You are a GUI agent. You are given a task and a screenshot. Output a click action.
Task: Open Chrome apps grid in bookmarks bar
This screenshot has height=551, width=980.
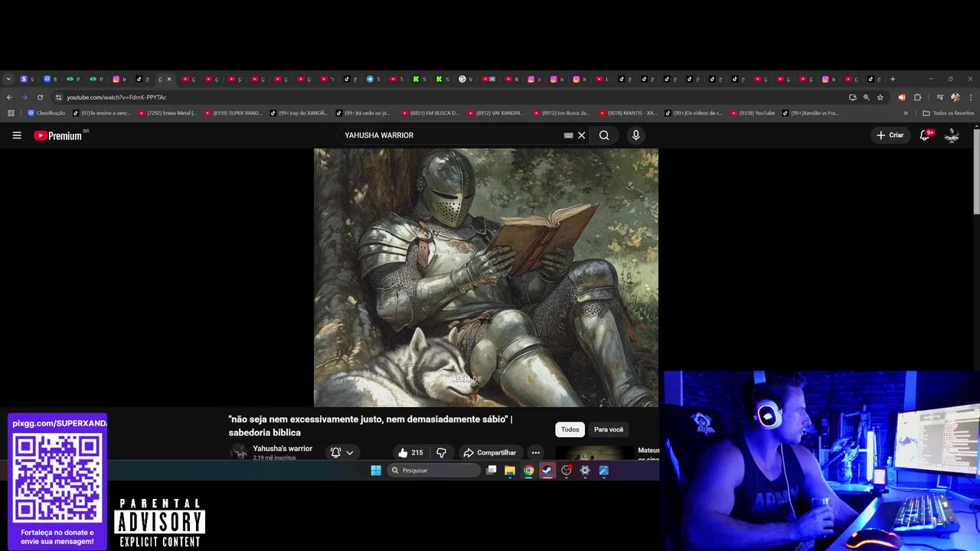coord(11,113)
